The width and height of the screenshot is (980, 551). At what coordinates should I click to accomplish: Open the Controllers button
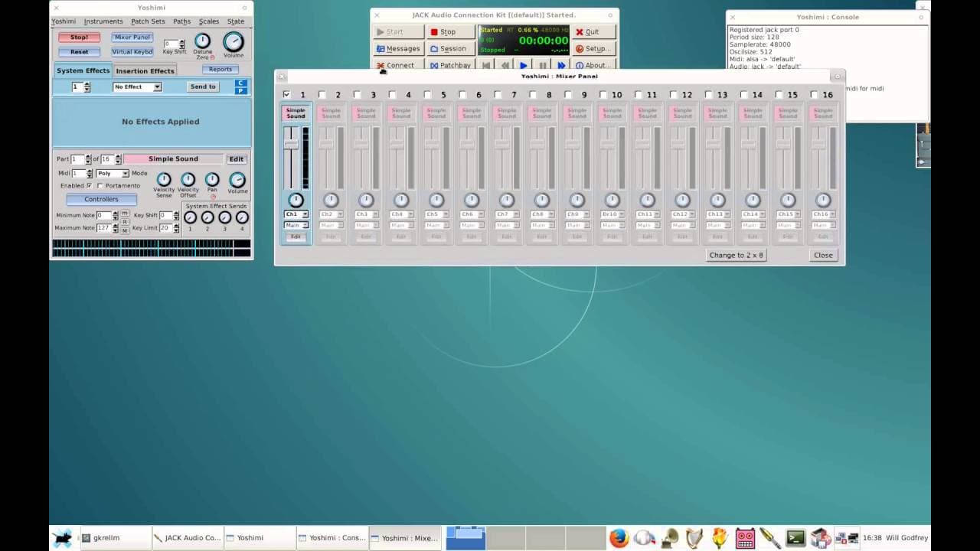(x=101, y=199)
